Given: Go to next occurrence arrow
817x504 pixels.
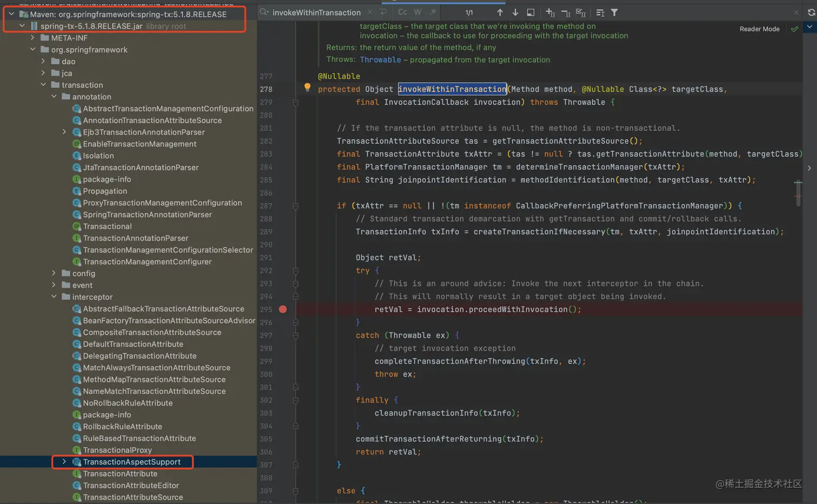Looking at the screenshot, I should [515, 12].
